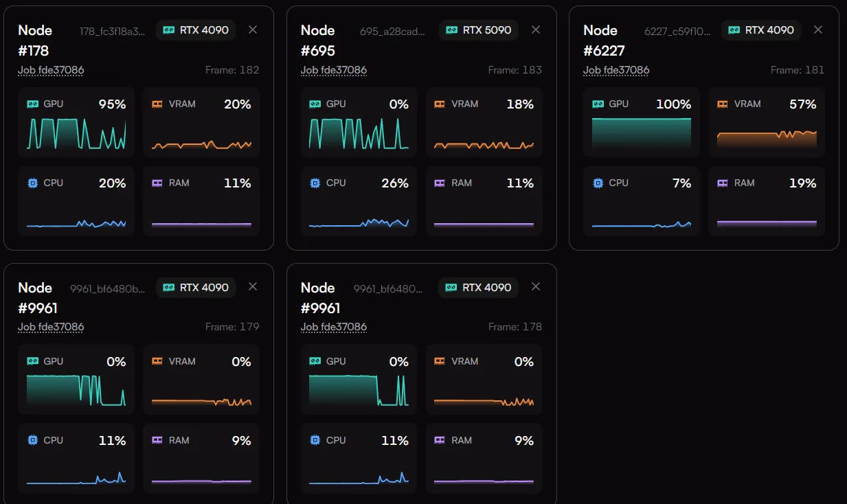Click the CPU chip icon in Node #695
This screenshot has height=504, width=847.
tap(315, 183)
